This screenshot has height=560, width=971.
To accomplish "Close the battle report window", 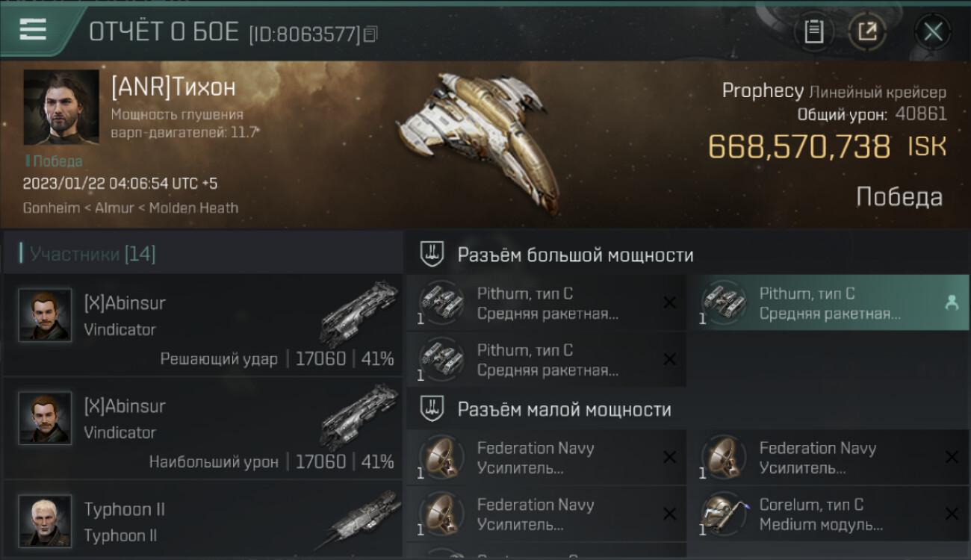I will [x=933, y=31].
